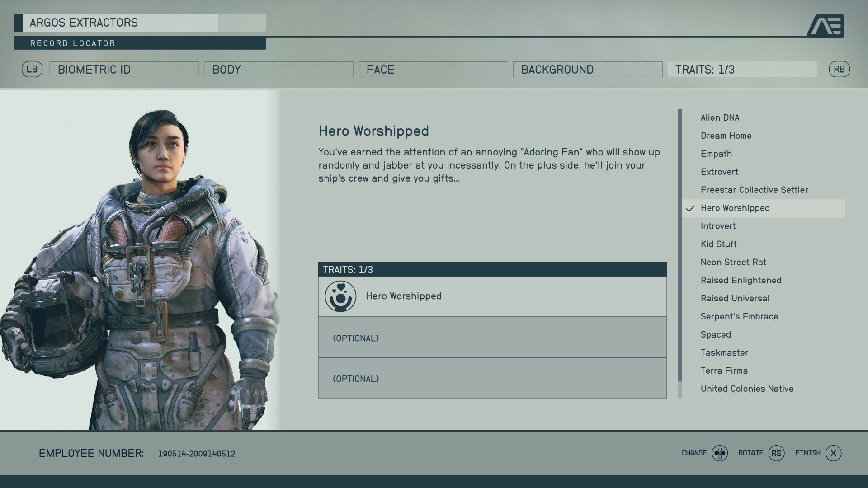Image resolution: width=868 pixels, height=488 pixels.
Task: Toggle Serpent's Embrace trait selection
Action: point(739,316)
